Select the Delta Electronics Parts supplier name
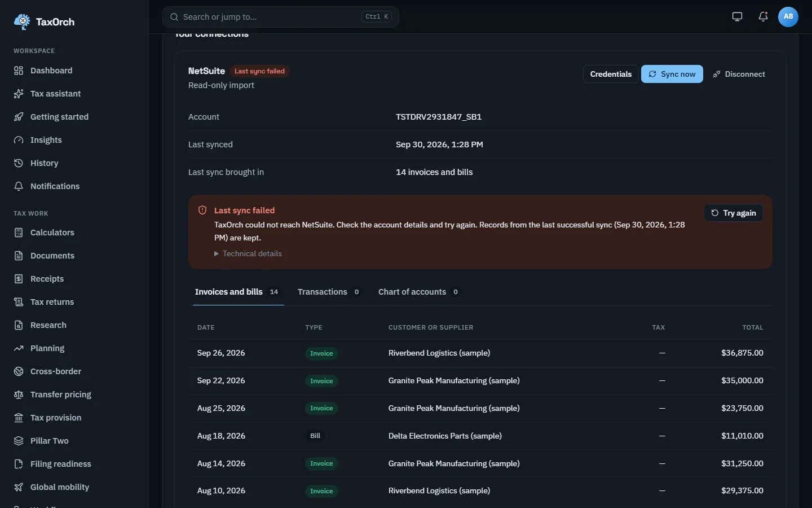 pyautogui.click(x=445, y=436)
